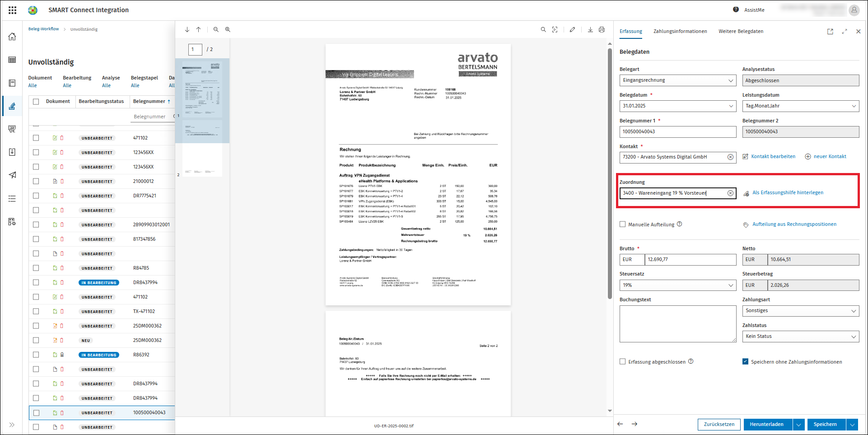Enable the Manuelle Aufteilung checkbox
Screen dimensions: 868x435
pyautogui.click(x=623, y=224)
